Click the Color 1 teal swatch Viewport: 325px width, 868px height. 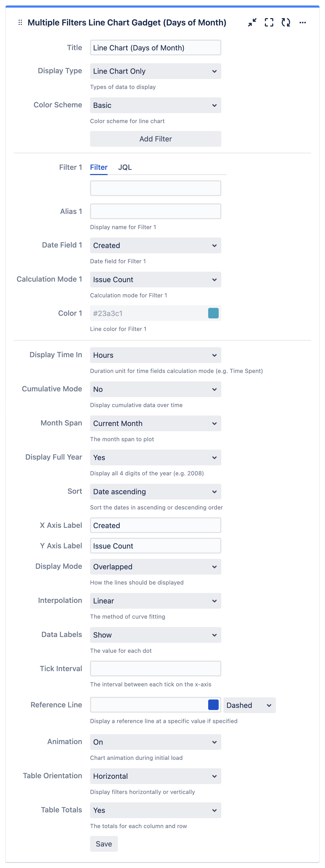(x=213, y=313)
